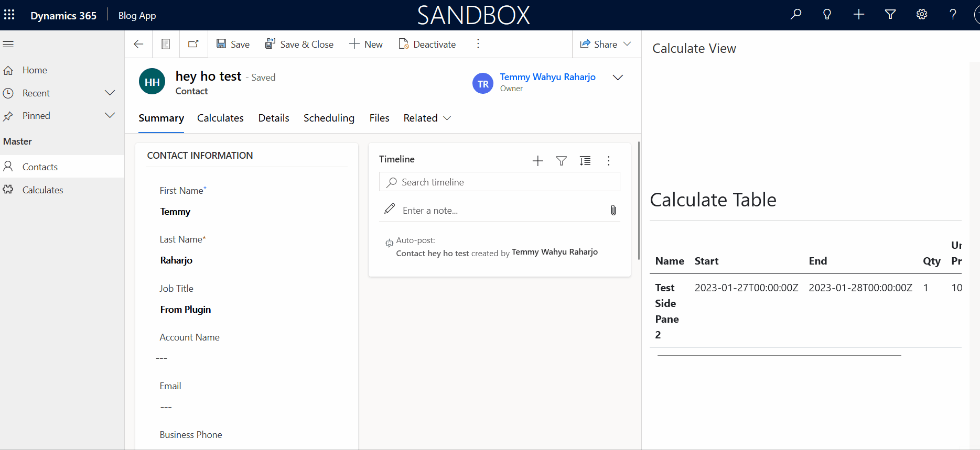
Task: Click the form vertical scrollbar
Action: 639,200
